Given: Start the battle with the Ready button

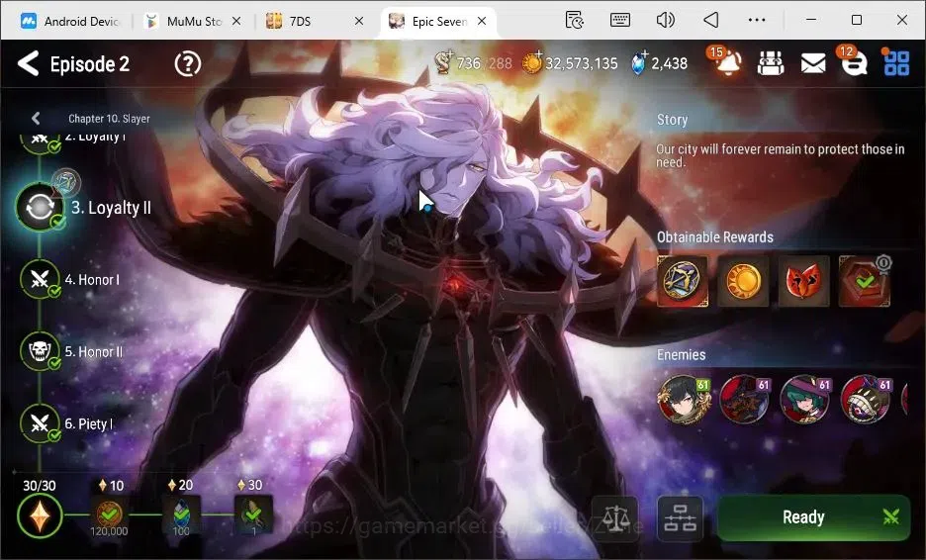Looking at the screenshot, I should click(814, 517).
